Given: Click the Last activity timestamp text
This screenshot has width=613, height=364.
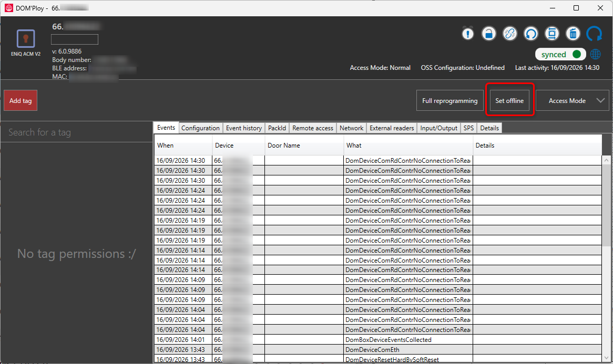Looking at the screenshot, I should (557, 68).
